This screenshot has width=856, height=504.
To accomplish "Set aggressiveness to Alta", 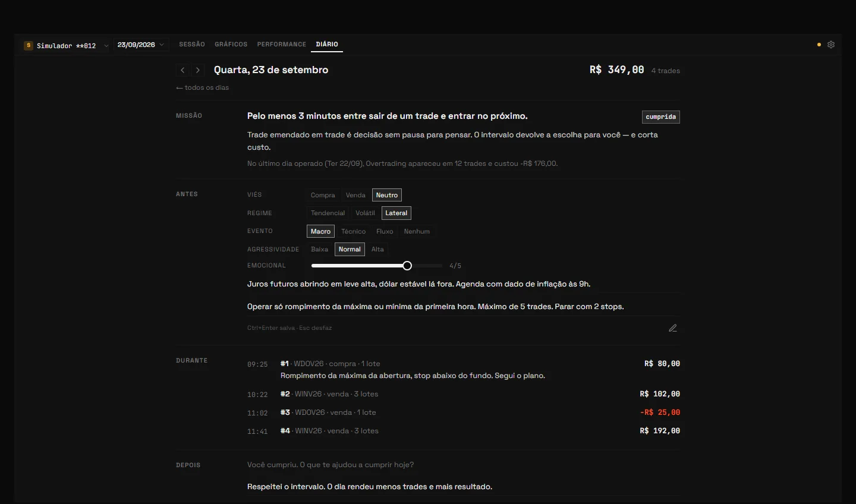I will (377, 249).
